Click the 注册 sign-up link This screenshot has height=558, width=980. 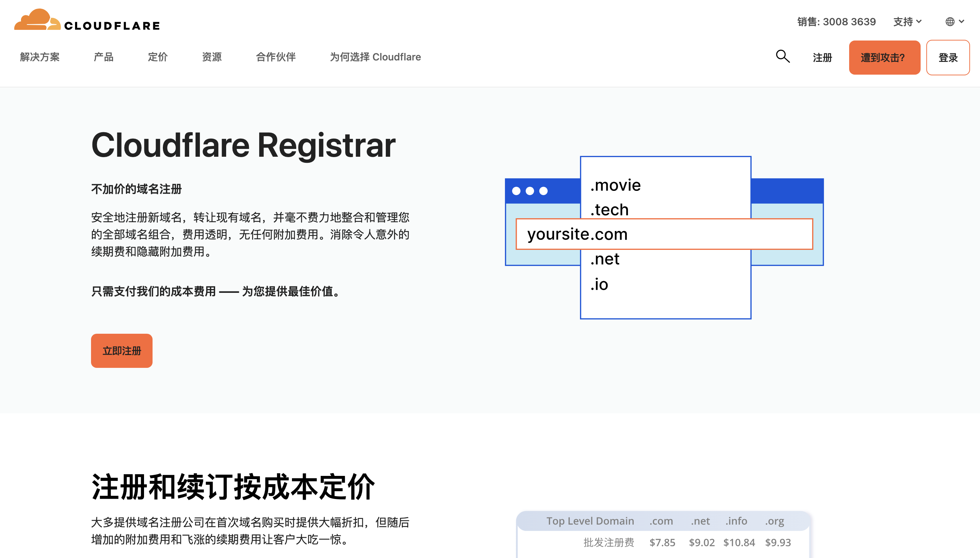[822, 58]
